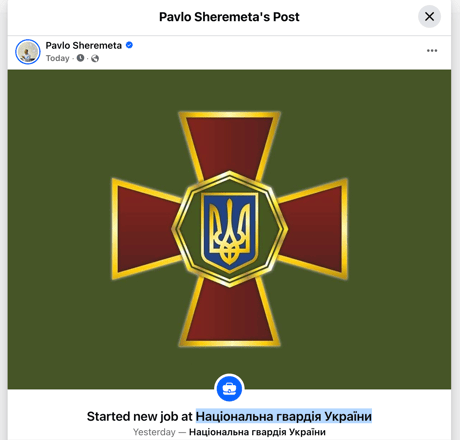Screen dimensions: 460x440
Task: Click the blue verified badge
Action: [x=129, y=45]
